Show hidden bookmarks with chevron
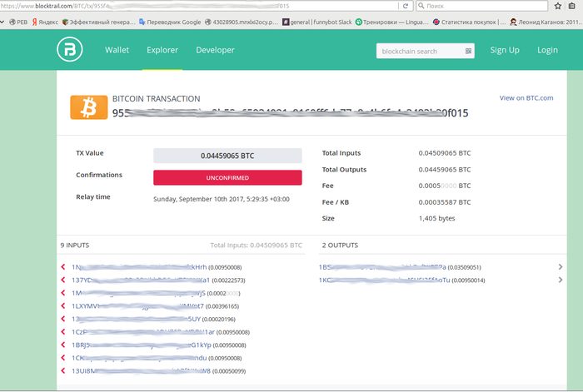Viewport: 583px width, 392px height. pyautogui.click(x=2, y=22)
